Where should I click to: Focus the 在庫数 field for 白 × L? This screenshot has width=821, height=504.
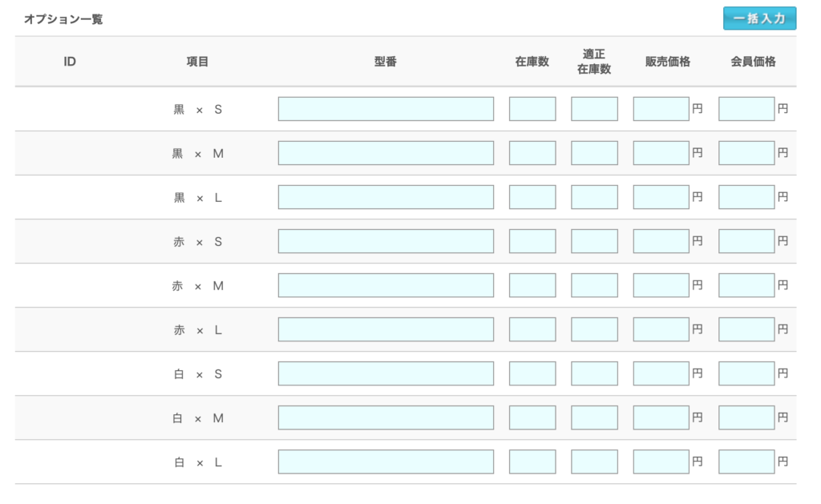click(x=532, y=462)
